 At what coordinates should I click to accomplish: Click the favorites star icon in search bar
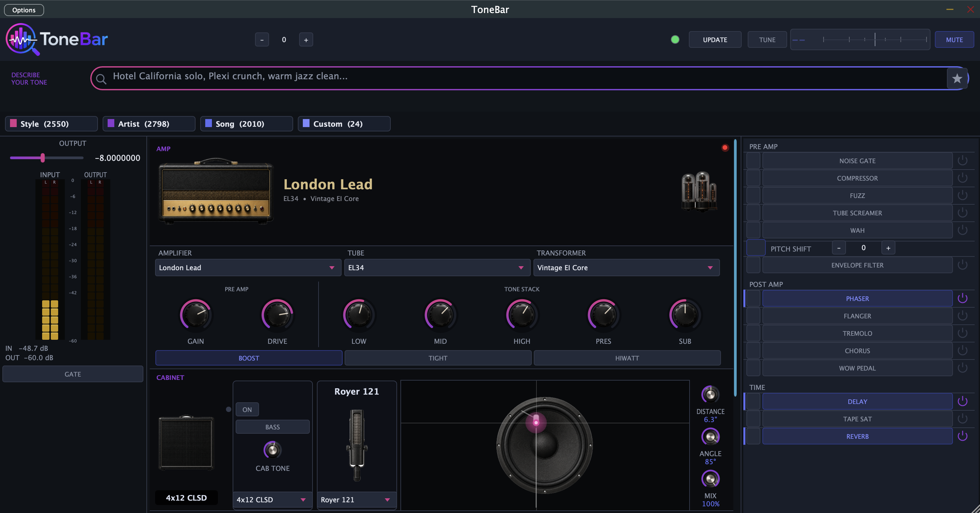pos(957,79)
